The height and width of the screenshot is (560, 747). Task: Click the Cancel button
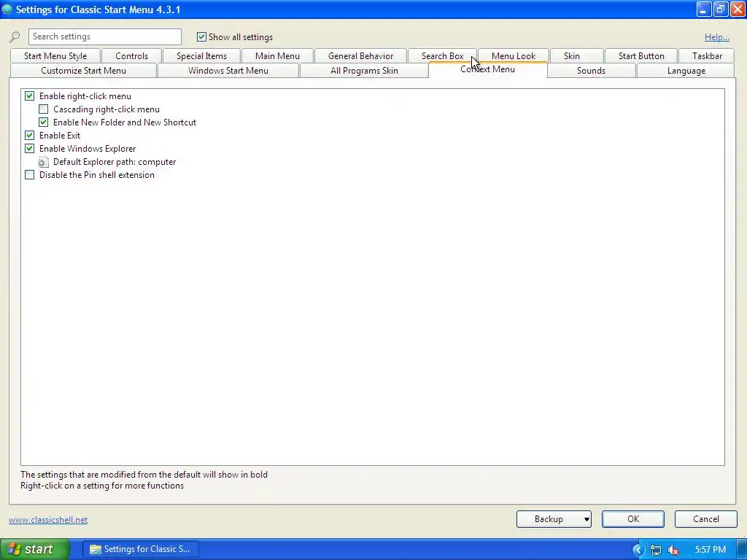(x=705, y=519)
